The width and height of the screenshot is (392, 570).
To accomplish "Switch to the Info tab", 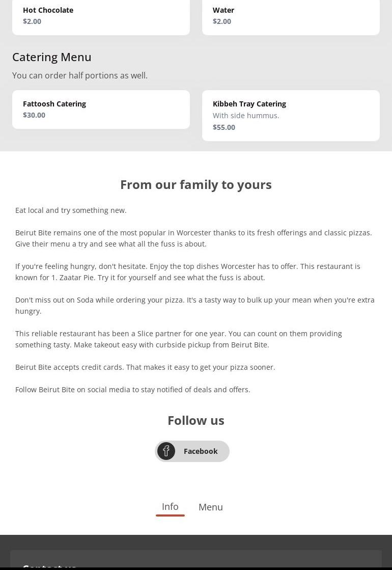I will pyautogui.click(x=170, y=506).
